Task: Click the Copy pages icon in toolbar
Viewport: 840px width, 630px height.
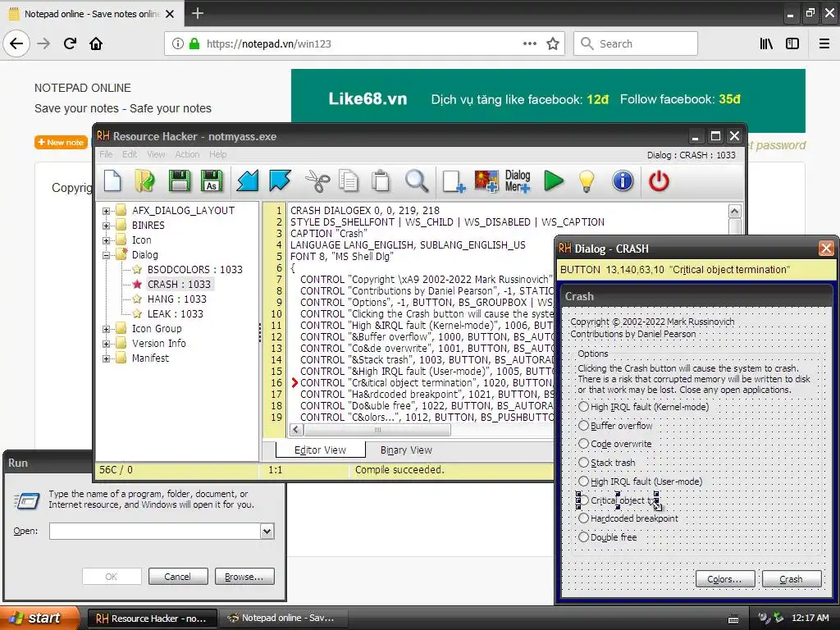Action: pos(349,181)
